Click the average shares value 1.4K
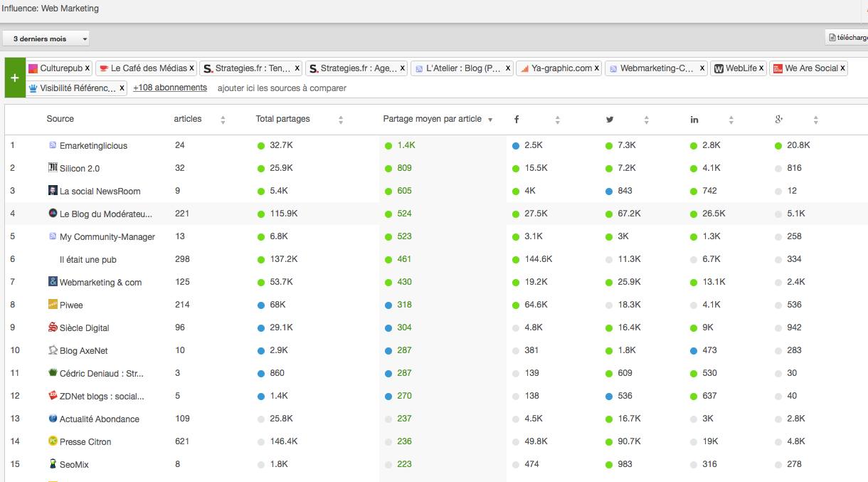Screen dimensions: 868x482 [x=406, y=145]
